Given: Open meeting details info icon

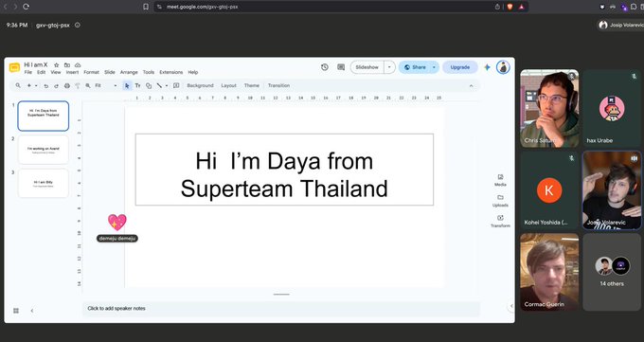Looking at the screenshot, I should pyautogui.click(x=78, y=25).
